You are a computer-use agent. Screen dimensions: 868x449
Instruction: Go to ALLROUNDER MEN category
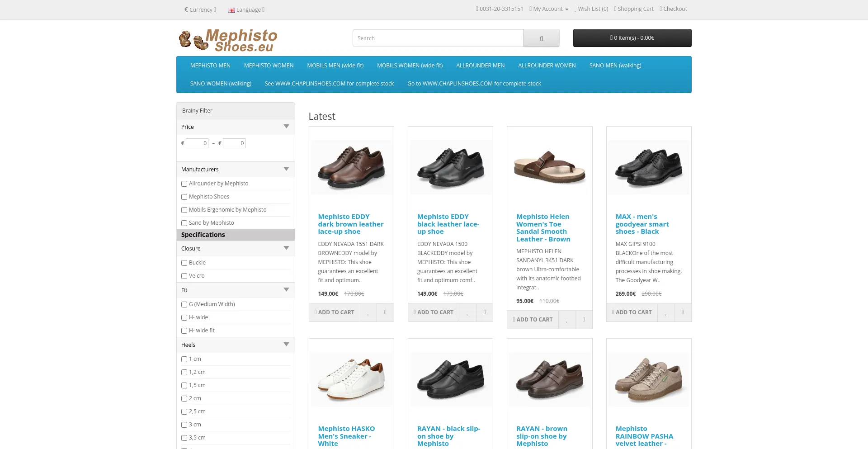pos(480,66)
